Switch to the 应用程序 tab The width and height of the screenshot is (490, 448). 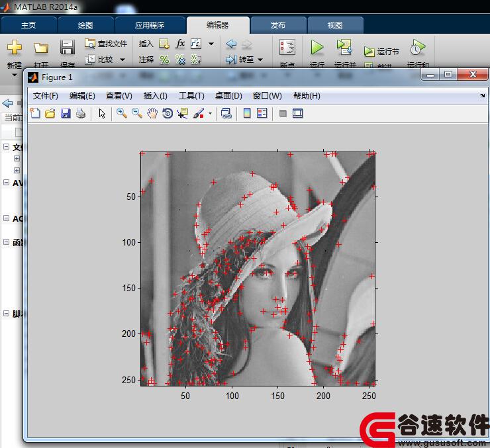(150, 25)
